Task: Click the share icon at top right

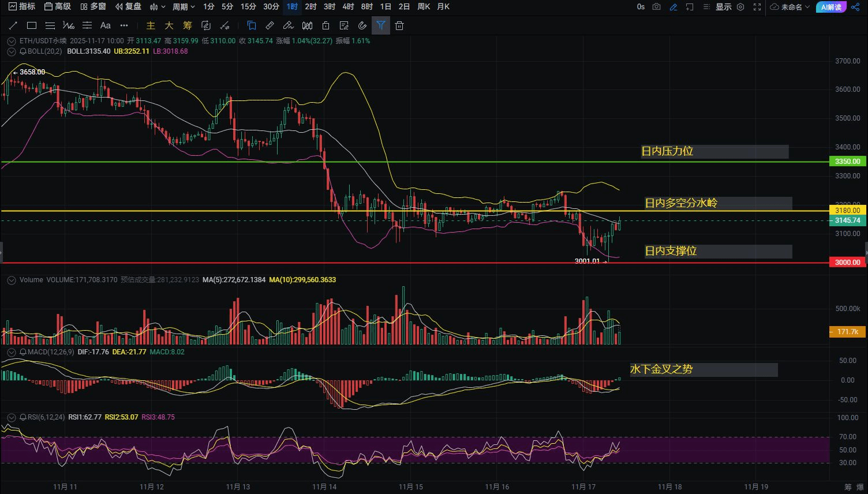Action: [x=856, y=7]
